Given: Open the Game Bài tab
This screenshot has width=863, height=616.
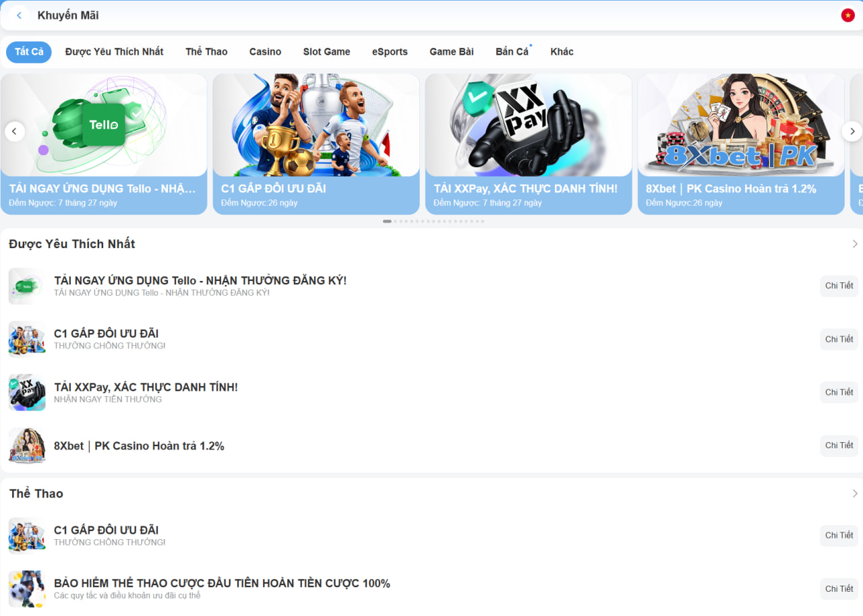Looking at the screenshot, I should [x=452, y=52].
